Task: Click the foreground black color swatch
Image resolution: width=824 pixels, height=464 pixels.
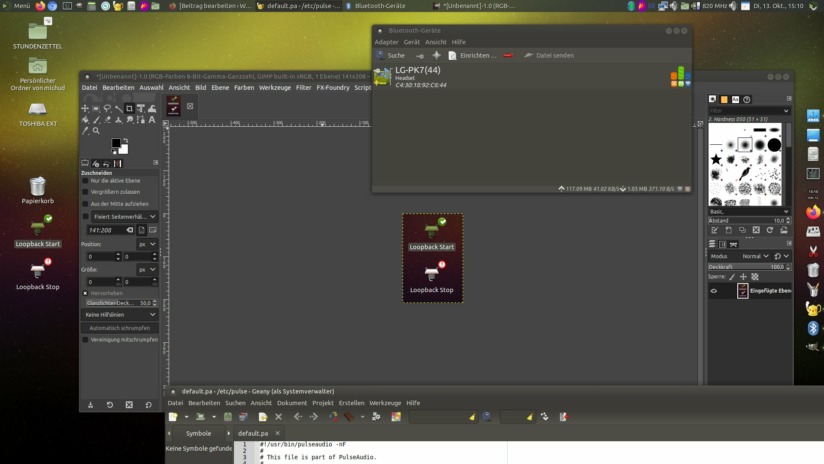Action: point(116,143)
